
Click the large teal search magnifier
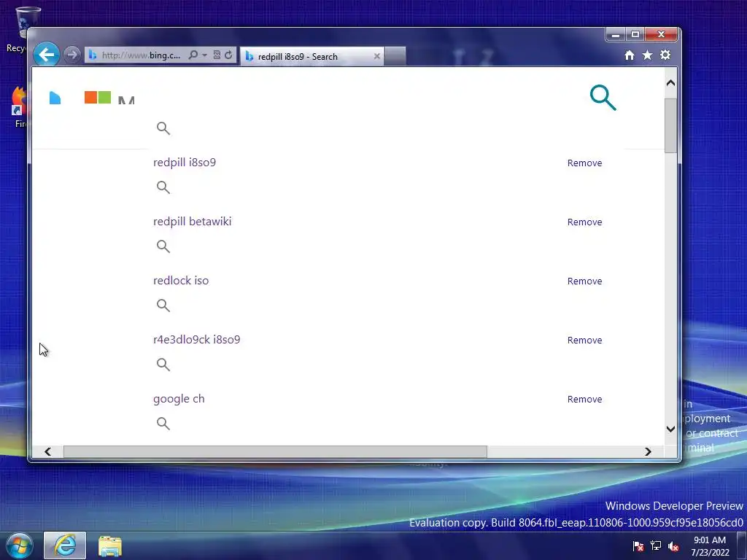603,98
